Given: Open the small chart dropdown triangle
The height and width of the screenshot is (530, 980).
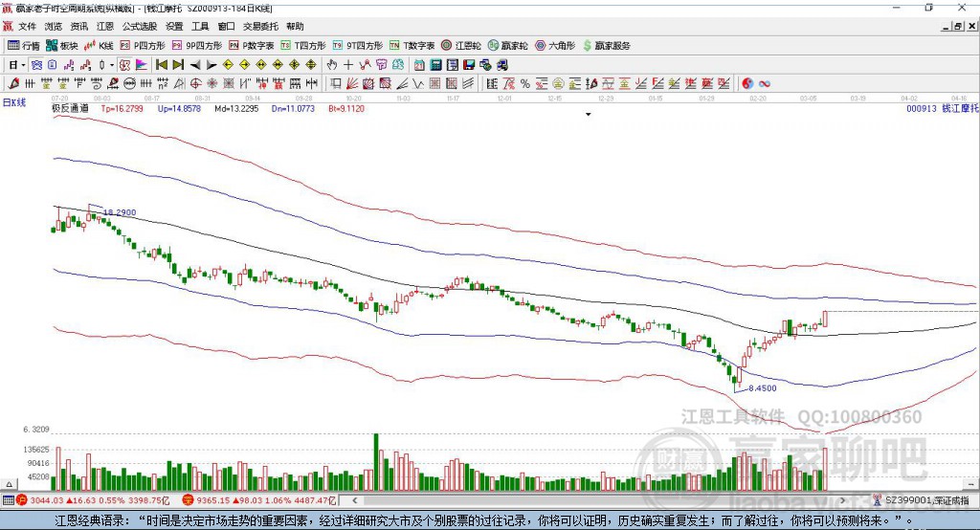Looking at the screenshot, I should [589, 115].
